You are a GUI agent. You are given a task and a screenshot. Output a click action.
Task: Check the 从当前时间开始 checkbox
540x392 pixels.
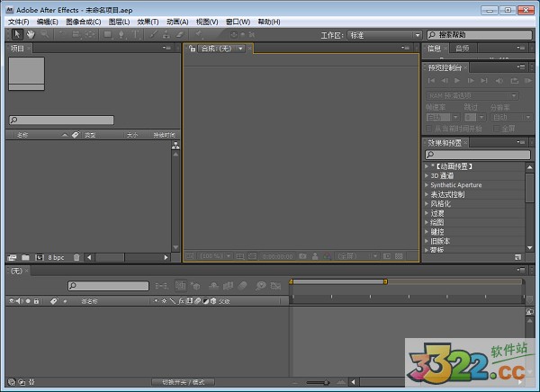[x=428, y=128]
